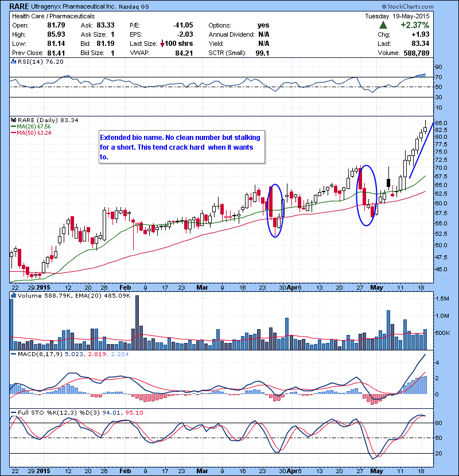Viewport: 459px width, 476px height.
Task: Click the Annual Dividend N/A value
Action: [264, 34]
